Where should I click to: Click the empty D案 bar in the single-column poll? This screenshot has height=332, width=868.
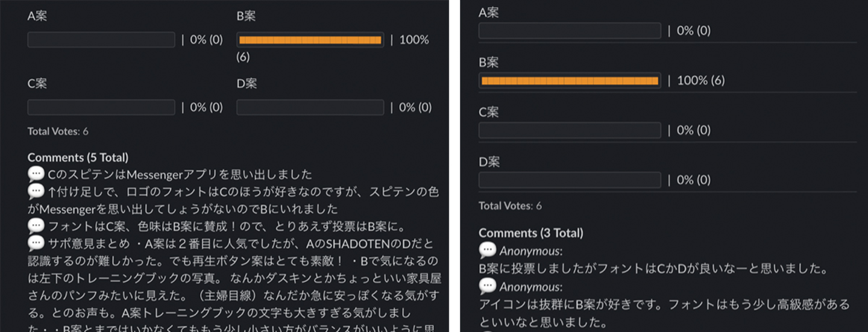click(x=570, y=180)
